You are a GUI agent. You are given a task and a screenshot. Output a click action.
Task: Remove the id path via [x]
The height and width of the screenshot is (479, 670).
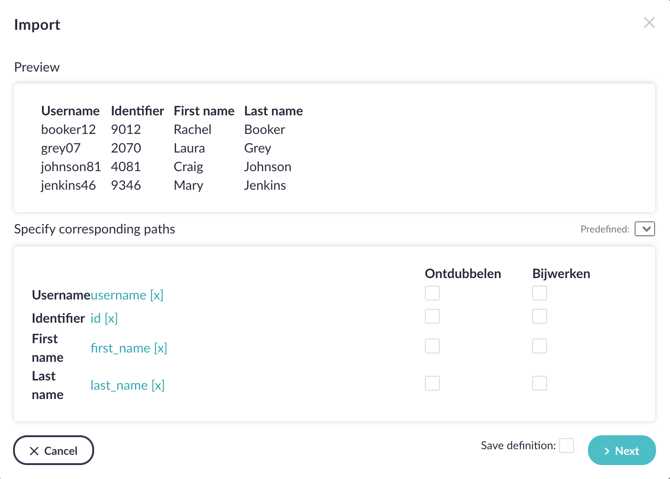[111, 318]
